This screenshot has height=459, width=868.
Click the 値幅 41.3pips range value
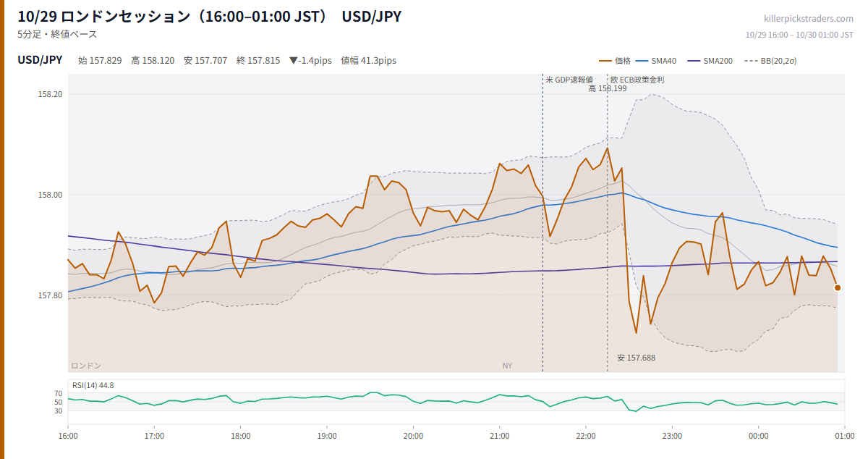click(368, 61)
